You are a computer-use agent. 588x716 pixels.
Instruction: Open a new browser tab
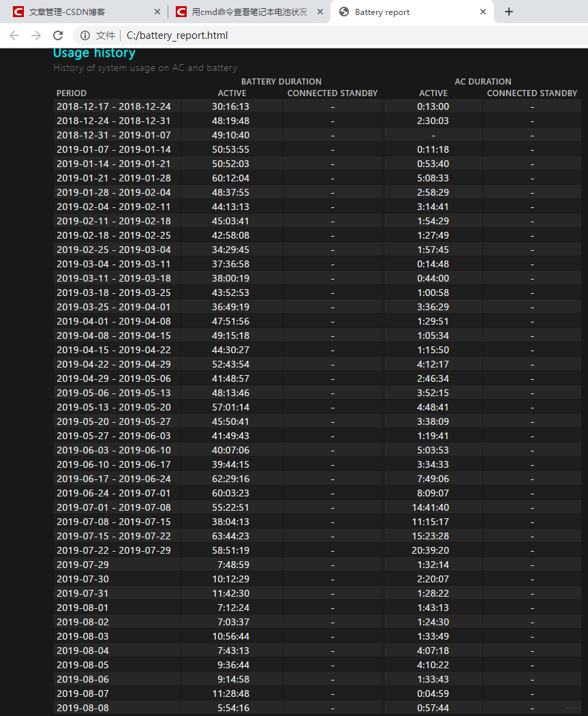[509, 12]
